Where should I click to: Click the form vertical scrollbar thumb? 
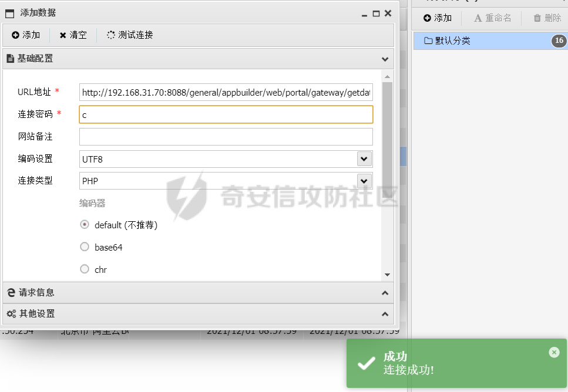[387, 139]
